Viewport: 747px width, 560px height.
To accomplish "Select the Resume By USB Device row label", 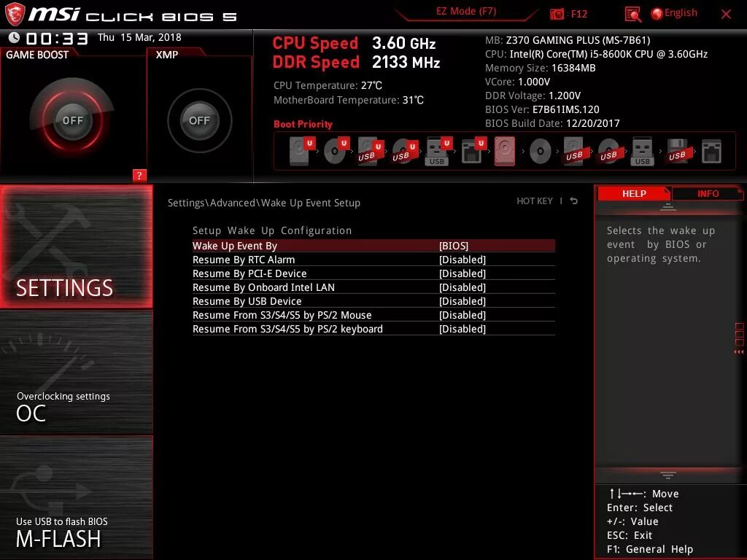I will coord(247,301).
